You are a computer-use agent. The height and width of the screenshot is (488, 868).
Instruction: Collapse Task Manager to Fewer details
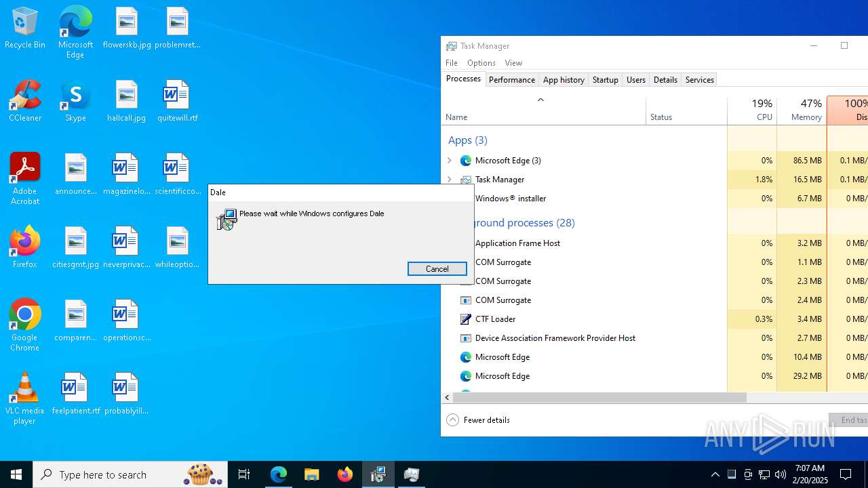[478, 420]
